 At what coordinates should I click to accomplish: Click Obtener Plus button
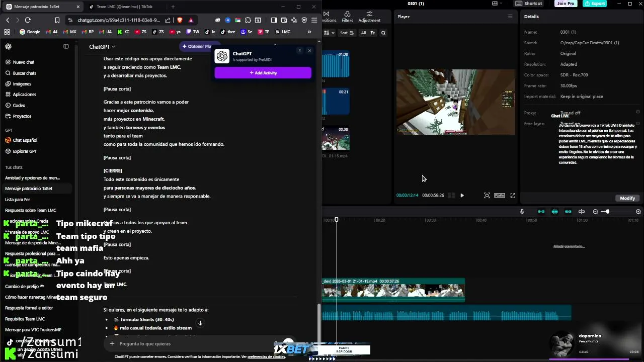pos(198,46)
